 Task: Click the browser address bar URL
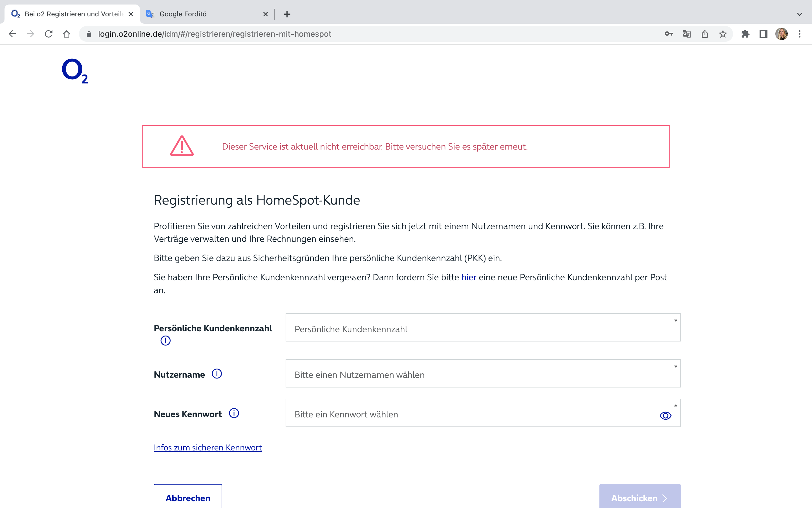(x=214, y=34)
